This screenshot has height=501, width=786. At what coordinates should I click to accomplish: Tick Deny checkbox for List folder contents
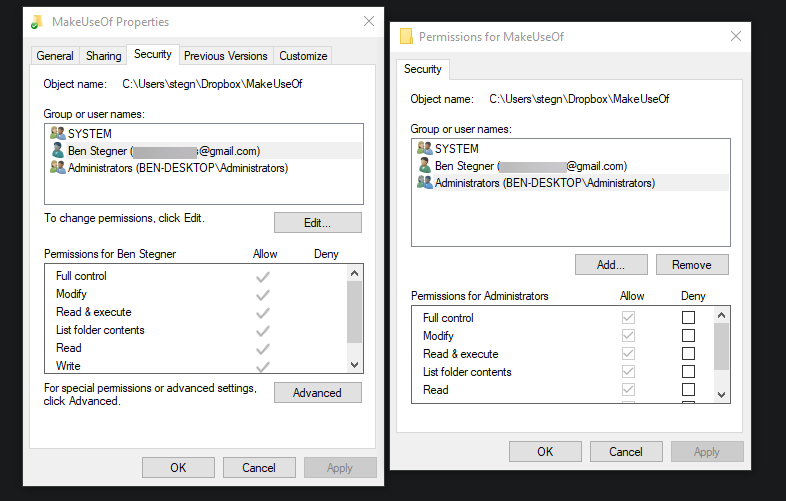click(x=688, y=372)
